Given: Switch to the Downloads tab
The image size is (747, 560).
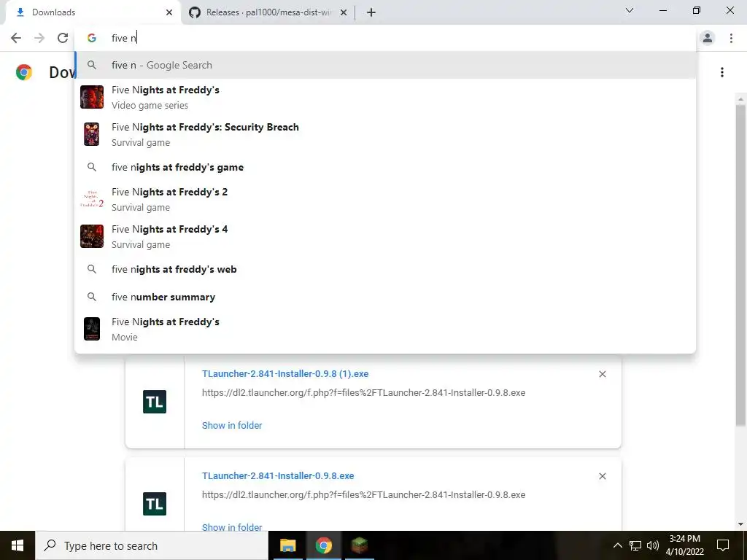Looking at the screenshot, I should point(93,12).
